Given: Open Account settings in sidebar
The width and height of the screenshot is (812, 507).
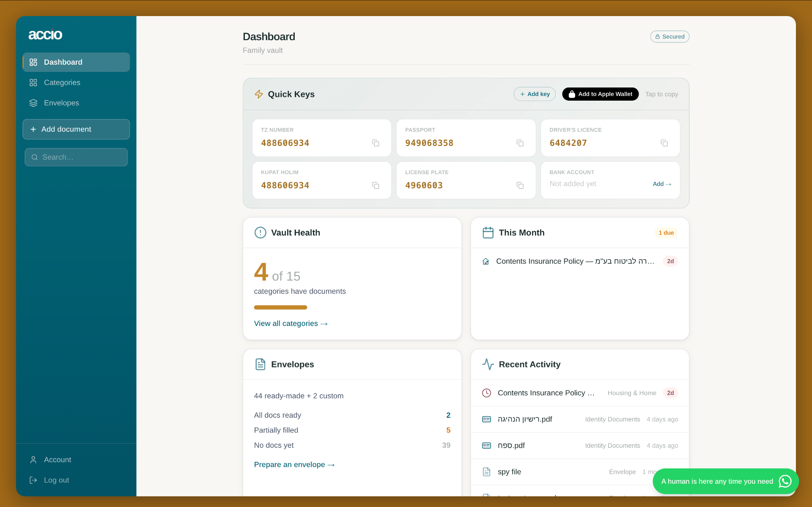Looking at the screenshot, I should point(76,460).
